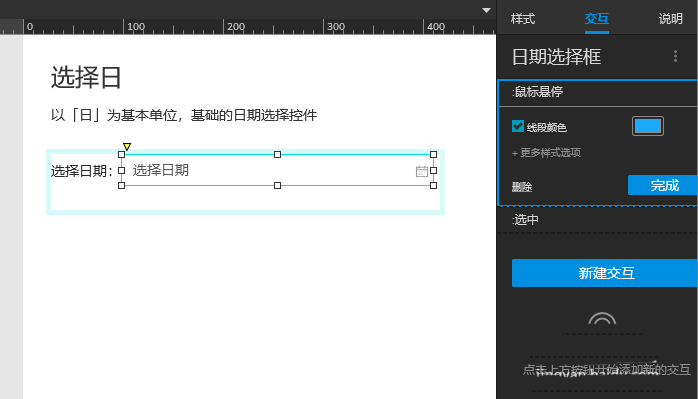698x399 pixels.
Task: Select the :鼠标悬停 interaction header
Action: [597, 93]
